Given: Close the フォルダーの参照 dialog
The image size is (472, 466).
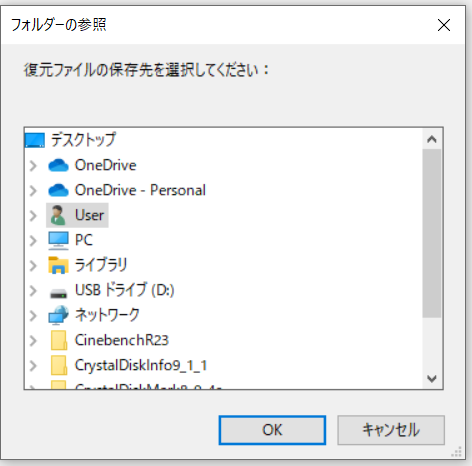Looking at the screenshot, I should point(444,25).
